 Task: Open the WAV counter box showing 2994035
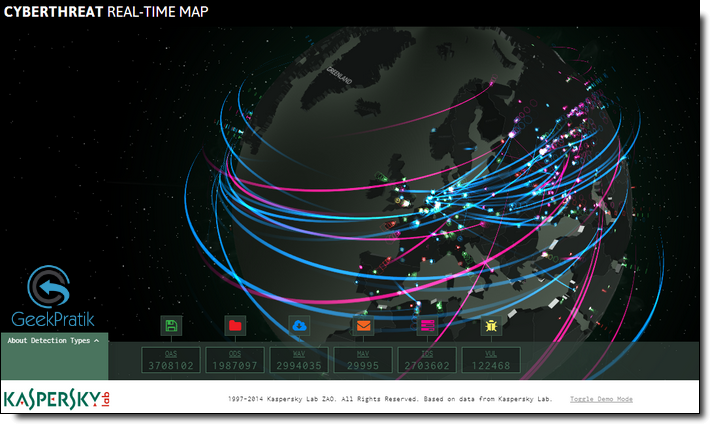299,360
